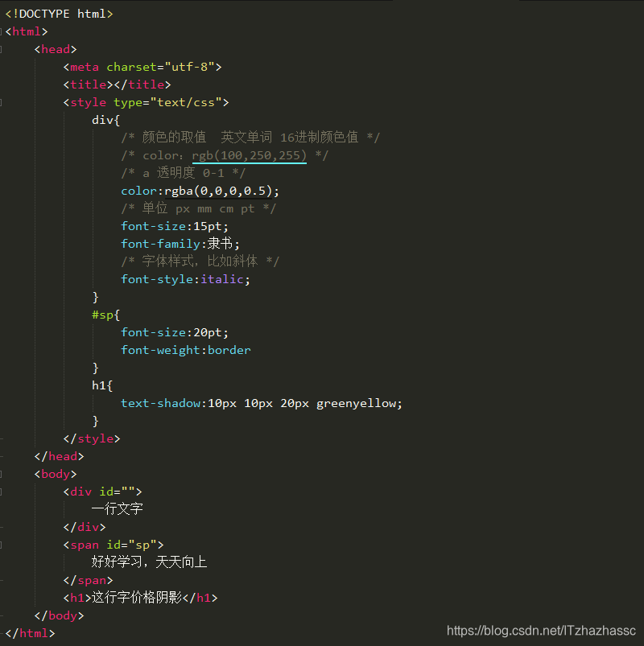Click the font-size:20pt declaration
Viewport: 644px width, 646px height.
[x=175, y=333]
